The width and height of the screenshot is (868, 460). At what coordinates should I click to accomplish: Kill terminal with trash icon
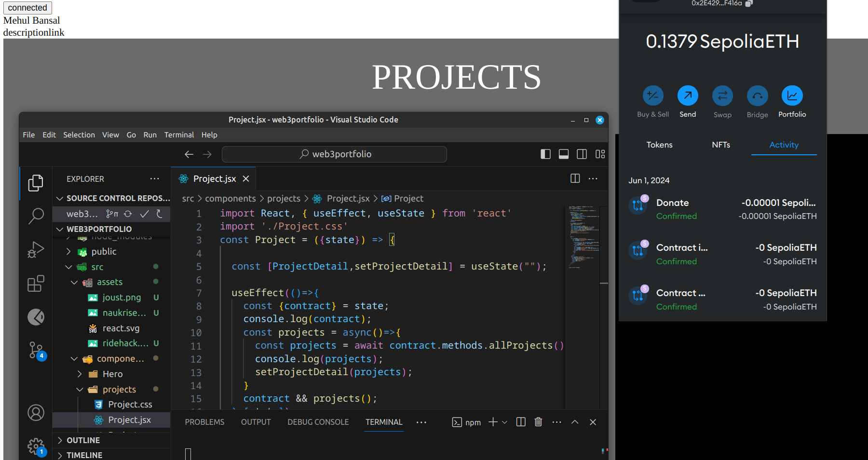539,422
